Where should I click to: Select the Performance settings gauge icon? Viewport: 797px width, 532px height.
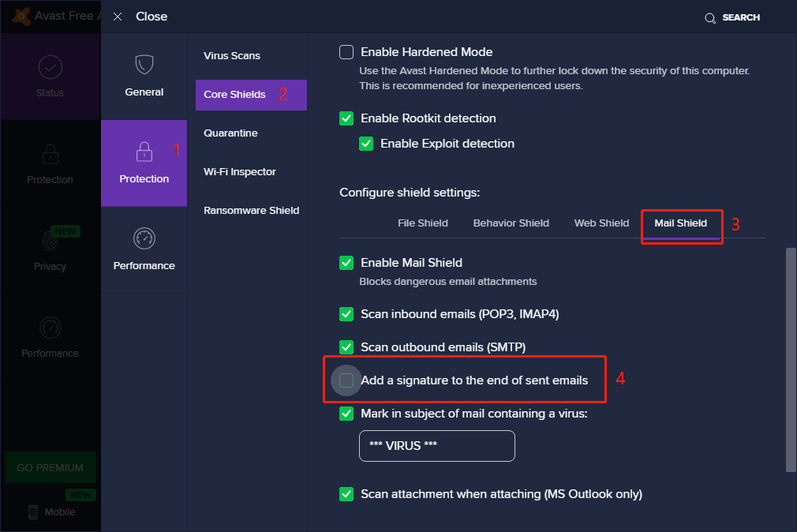point(144,250)
